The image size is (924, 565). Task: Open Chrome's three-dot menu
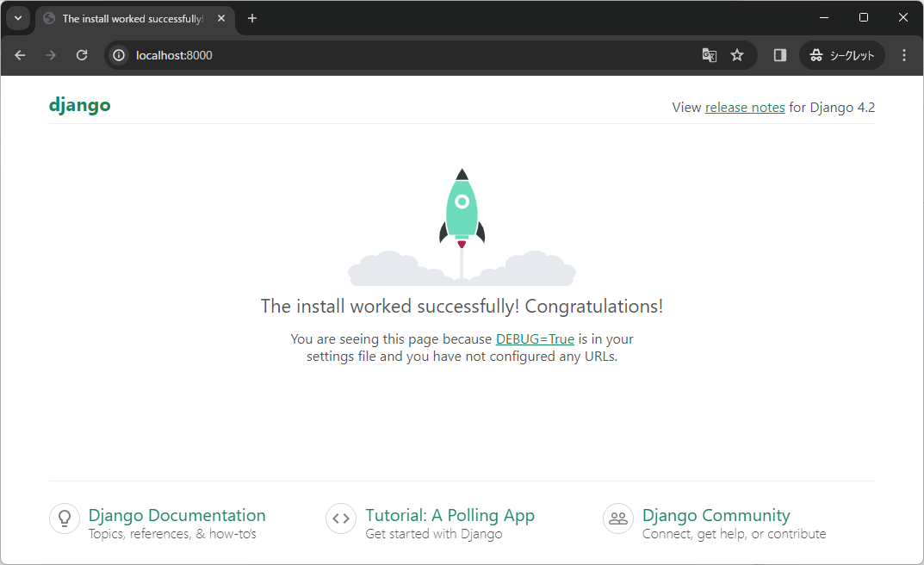tap(904, 55)
